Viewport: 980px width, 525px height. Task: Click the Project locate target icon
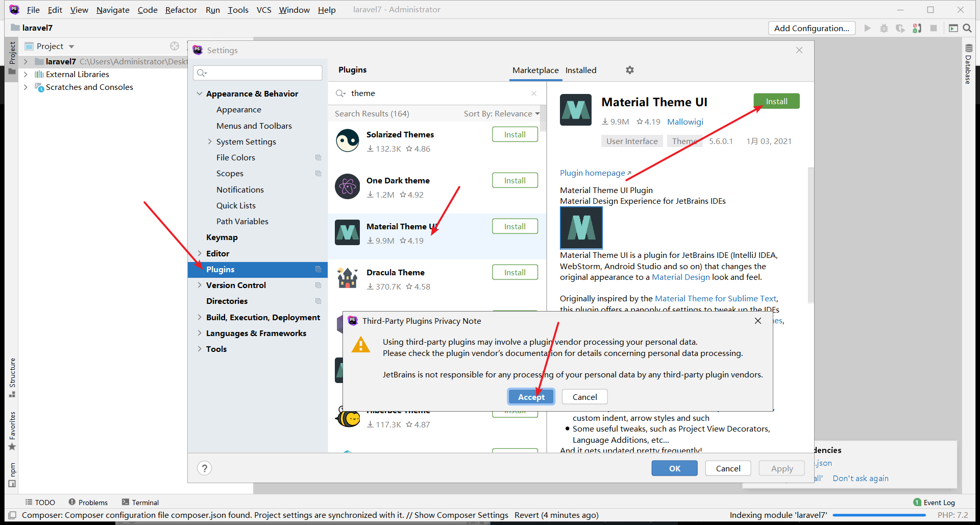coord(175,46)
